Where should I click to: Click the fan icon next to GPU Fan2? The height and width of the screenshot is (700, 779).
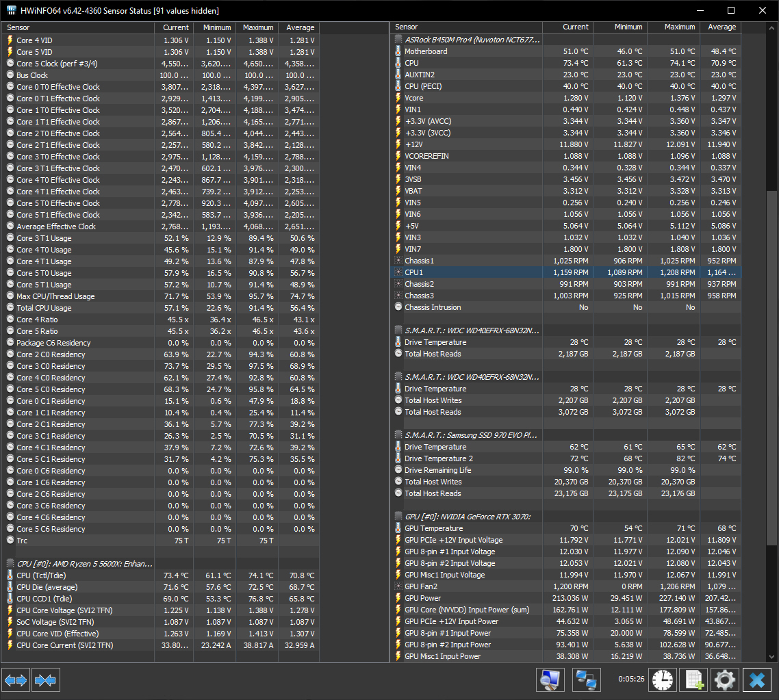point(398,586)
